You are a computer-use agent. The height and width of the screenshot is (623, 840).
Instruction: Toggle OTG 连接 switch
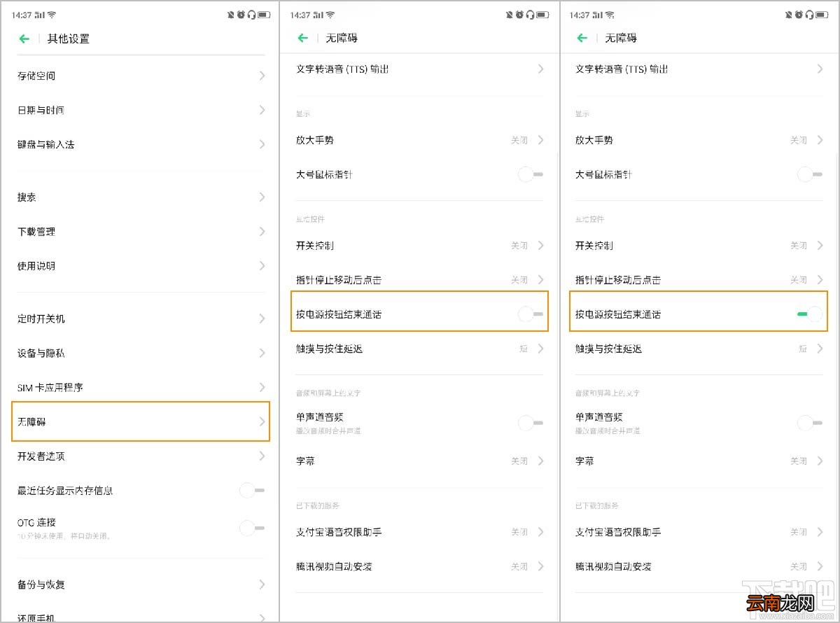252,528
